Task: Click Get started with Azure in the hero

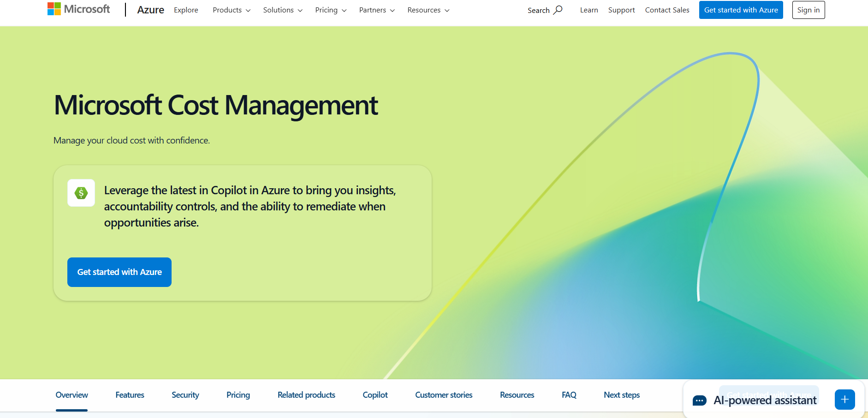Action: (119, 272)
